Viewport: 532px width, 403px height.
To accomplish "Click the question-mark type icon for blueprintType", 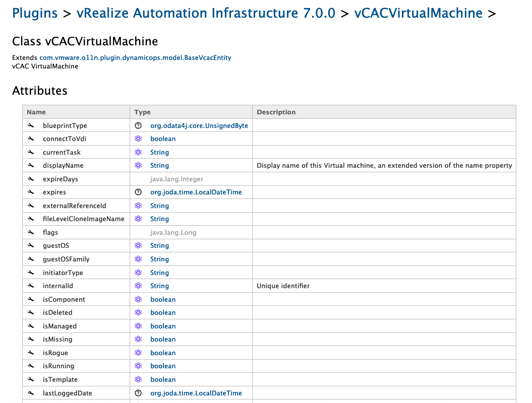I will (138, 126).
